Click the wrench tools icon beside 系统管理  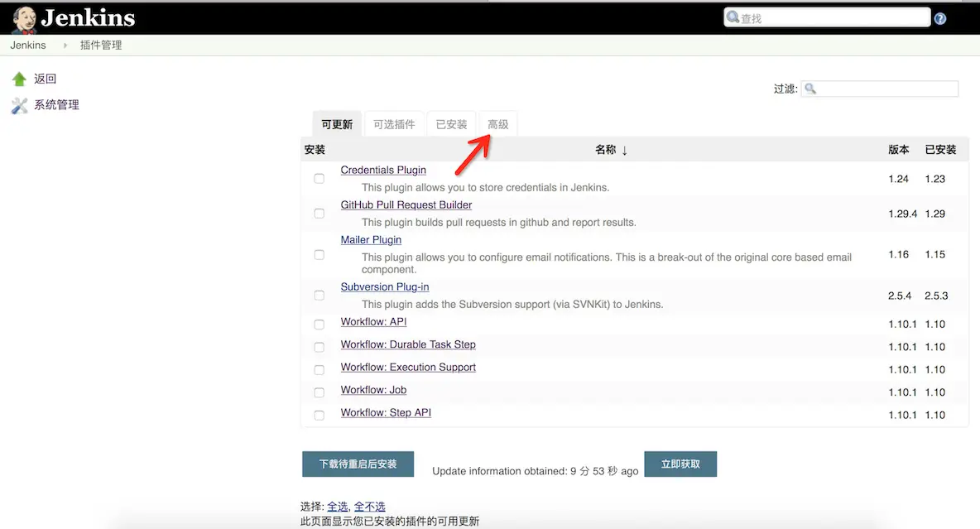[x=19, y=105]
